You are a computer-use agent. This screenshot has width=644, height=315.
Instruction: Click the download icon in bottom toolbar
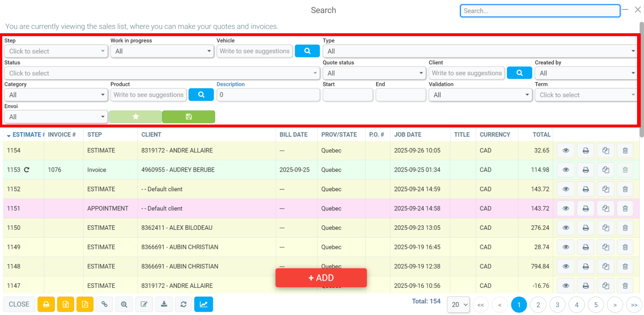tap(164, 304)
